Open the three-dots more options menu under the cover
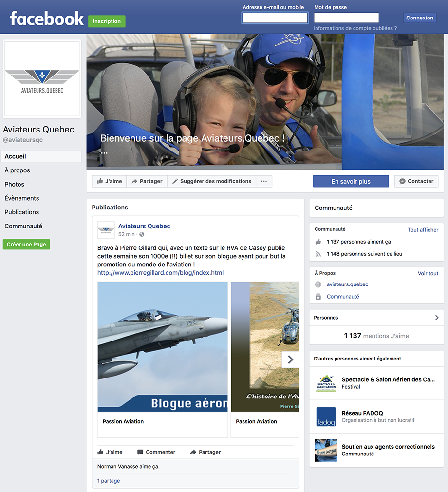This screenshot has height=492, width=448. (x=264, y=181)
